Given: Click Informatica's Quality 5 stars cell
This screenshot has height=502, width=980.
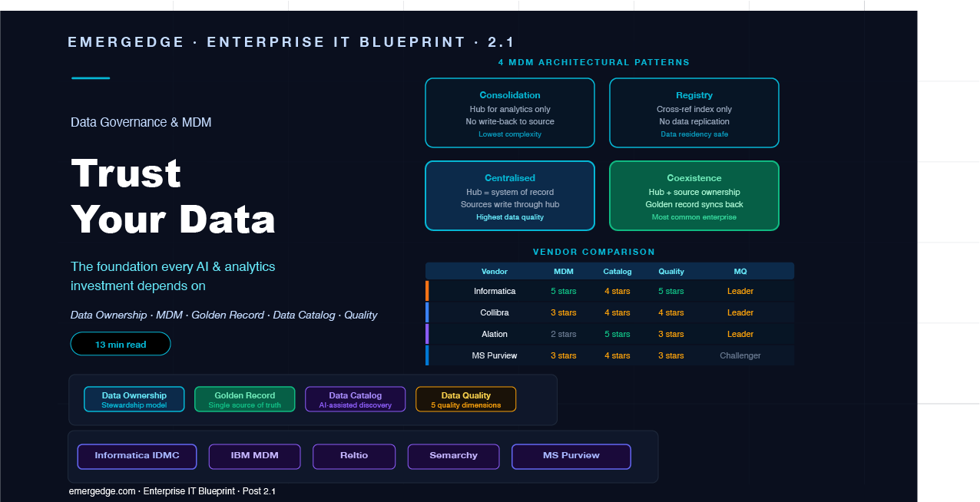Looking at the screenshot, I should pos(671,291).
